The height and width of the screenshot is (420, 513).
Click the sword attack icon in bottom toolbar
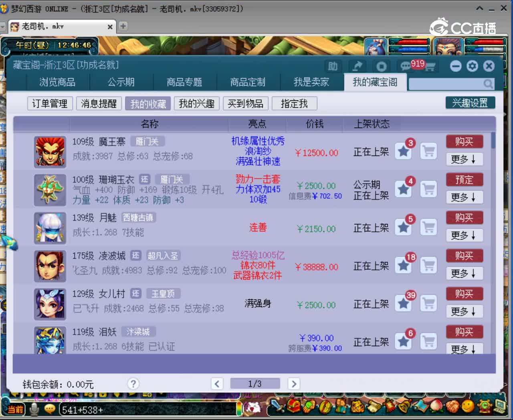click(276, 407)
